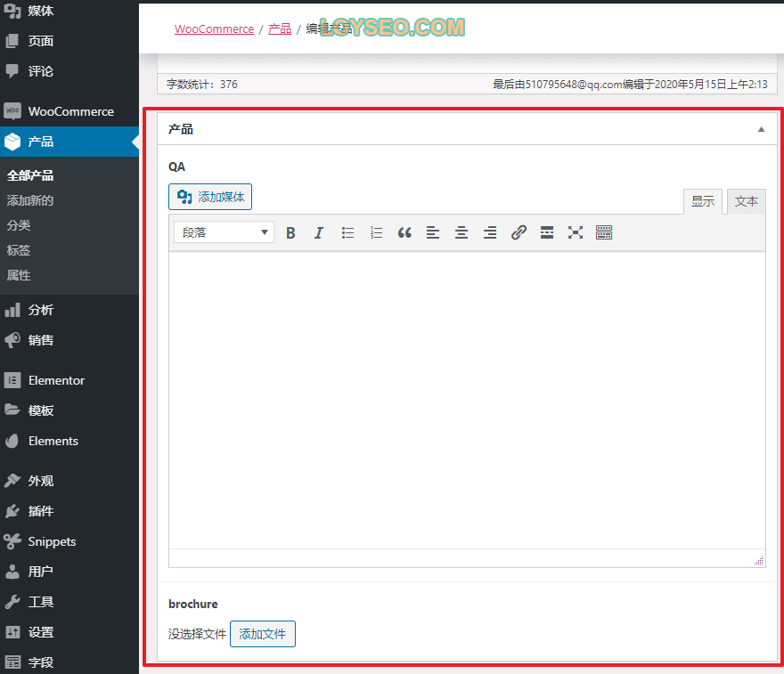The width and height of the screenshot is (784, 674).
Task: Click inside the QA editor text area
Action: [467, 400]
